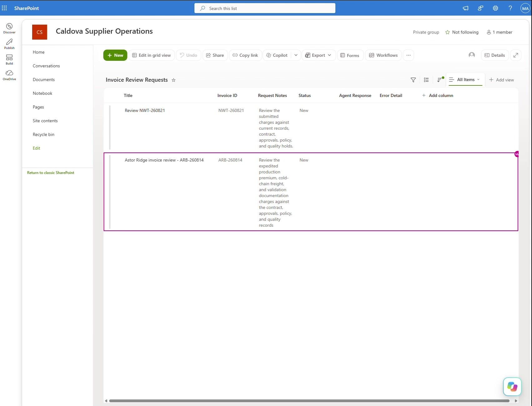
Task: Open Publish in the left app rail
Action: tap(9, 44)
